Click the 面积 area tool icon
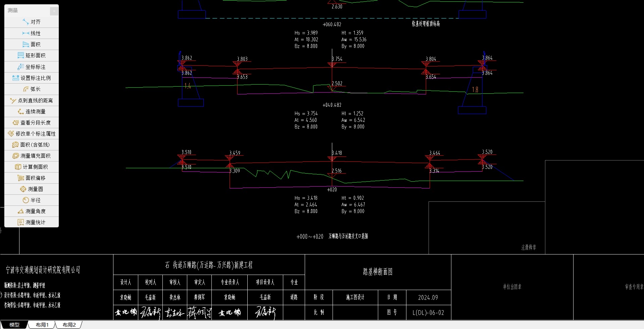This screenshot has height=329, width=644. click(26, 44)
